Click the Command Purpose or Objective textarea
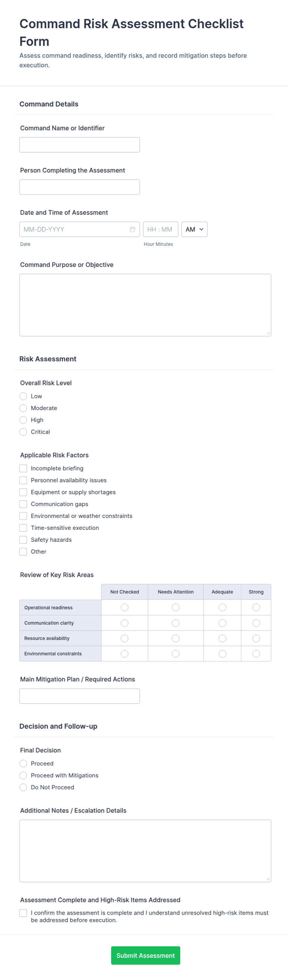The width and height of the screenshot is (288, 980). click(145, 305)
